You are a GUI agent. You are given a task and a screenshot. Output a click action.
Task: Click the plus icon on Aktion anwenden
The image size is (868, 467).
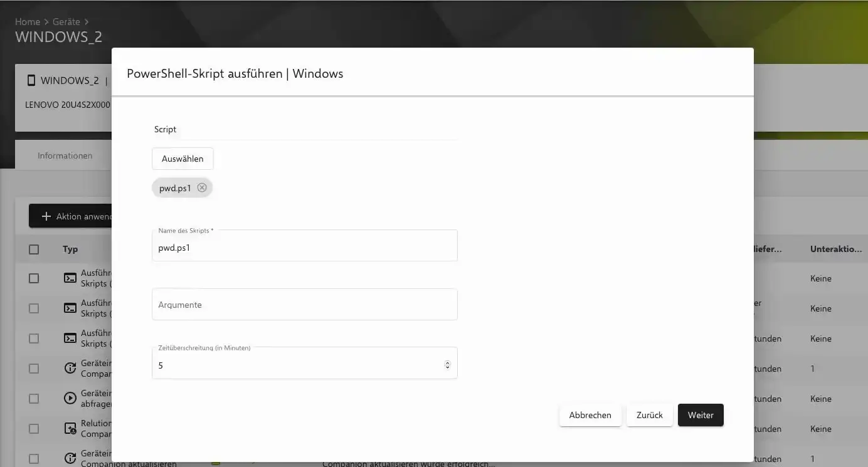coord(46,216)
